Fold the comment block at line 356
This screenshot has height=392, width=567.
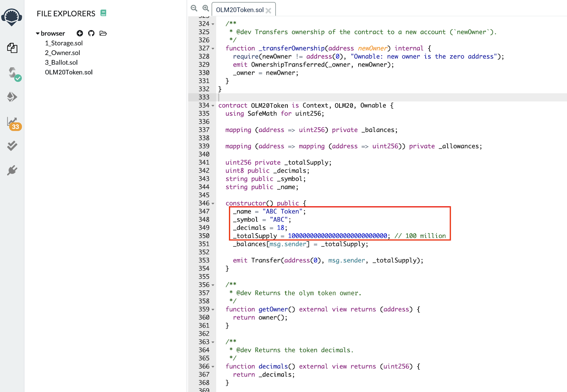(x=213, y=285)
